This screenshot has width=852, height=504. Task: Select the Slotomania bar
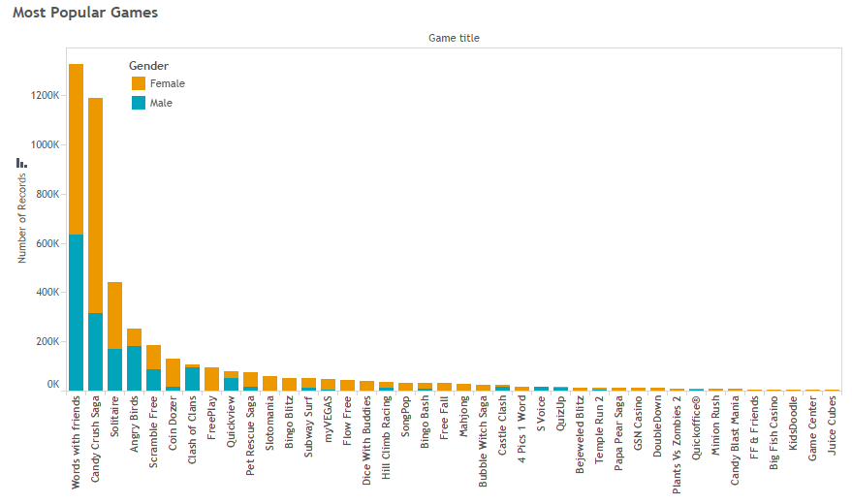point(270,384)
